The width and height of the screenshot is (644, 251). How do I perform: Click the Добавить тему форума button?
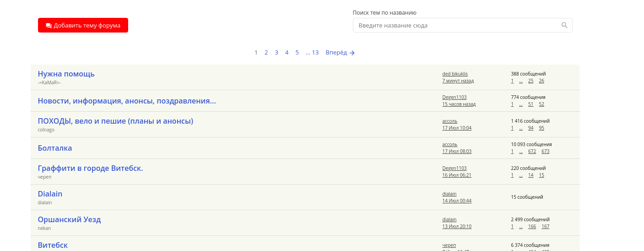click(83, 25)
